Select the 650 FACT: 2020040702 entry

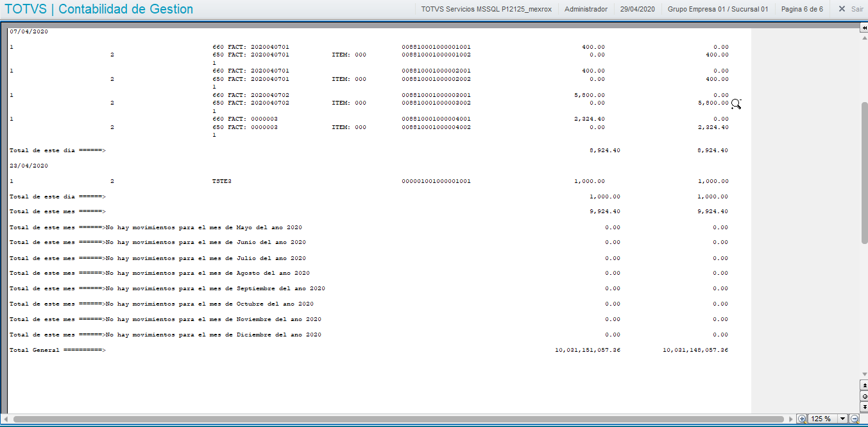pos(251,103)
